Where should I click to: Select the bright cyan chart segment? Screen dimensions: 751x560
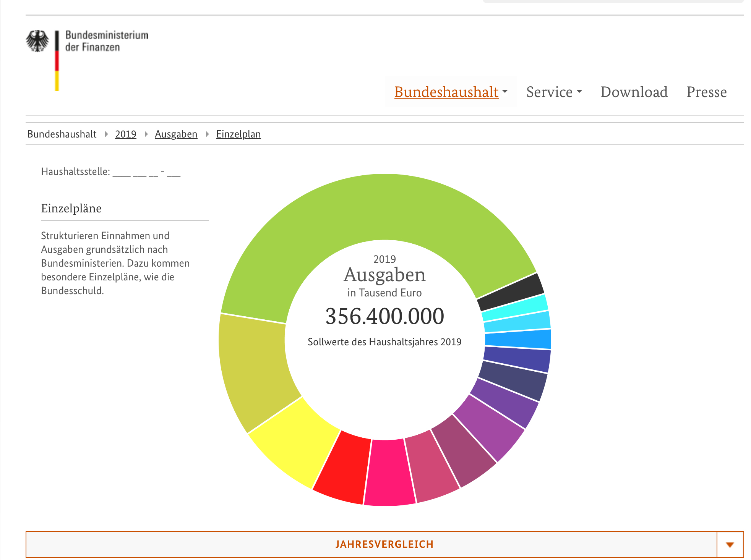[515, 308]
